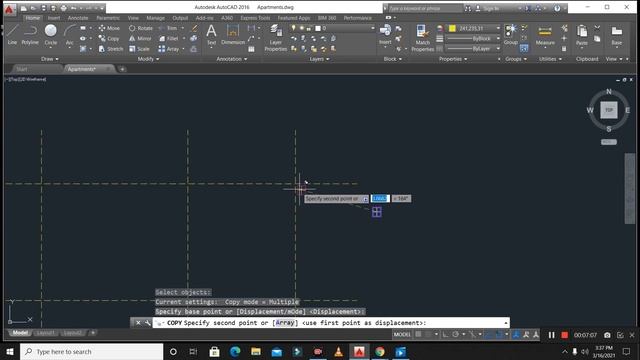Click the TOP face of ViewCube

[609, 110]
